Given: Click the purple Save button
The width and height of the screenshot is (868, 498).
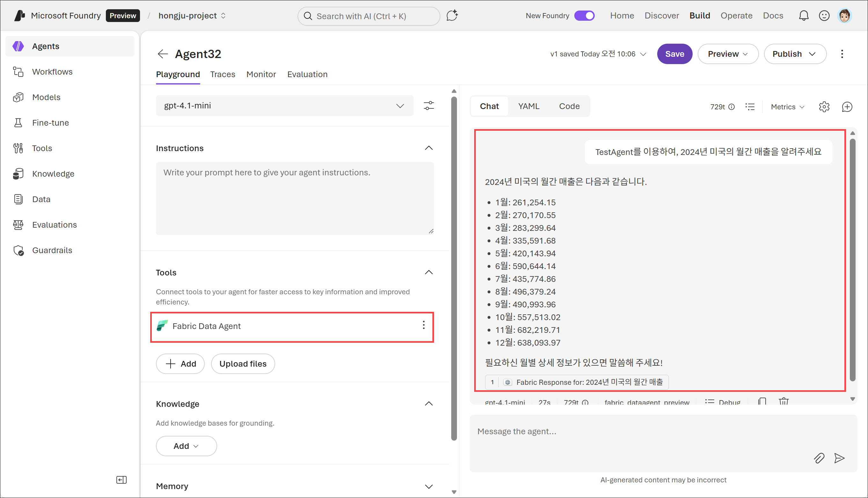Looking at the screenshot, I should tap(674, 54).
